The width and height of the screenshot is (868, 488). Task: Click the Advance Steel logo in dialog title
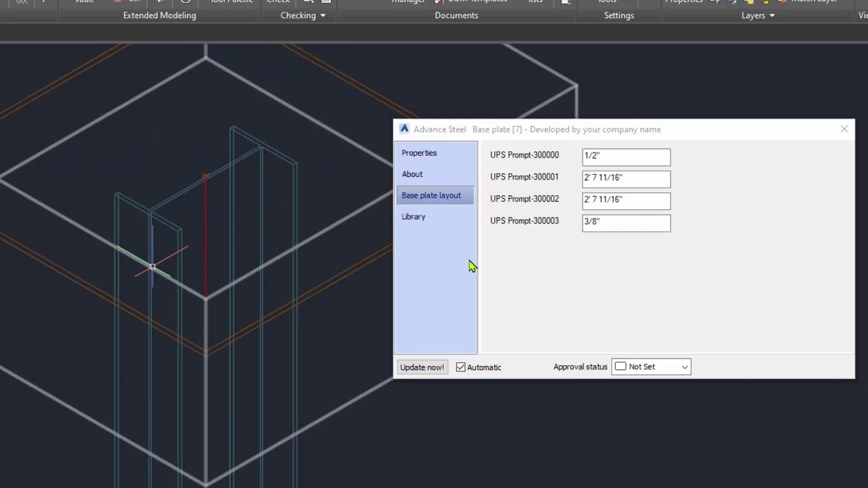tap(404, 129)
